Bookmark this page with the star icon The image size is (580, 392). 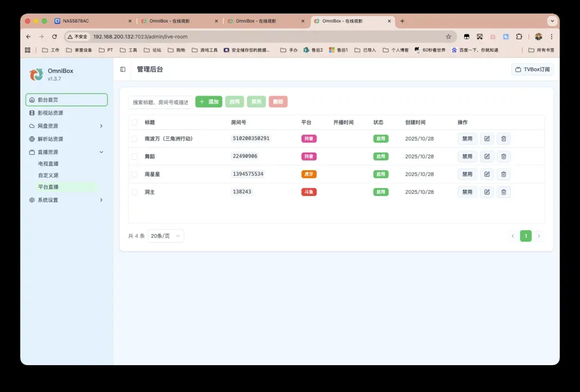click(x=448, y=37)
